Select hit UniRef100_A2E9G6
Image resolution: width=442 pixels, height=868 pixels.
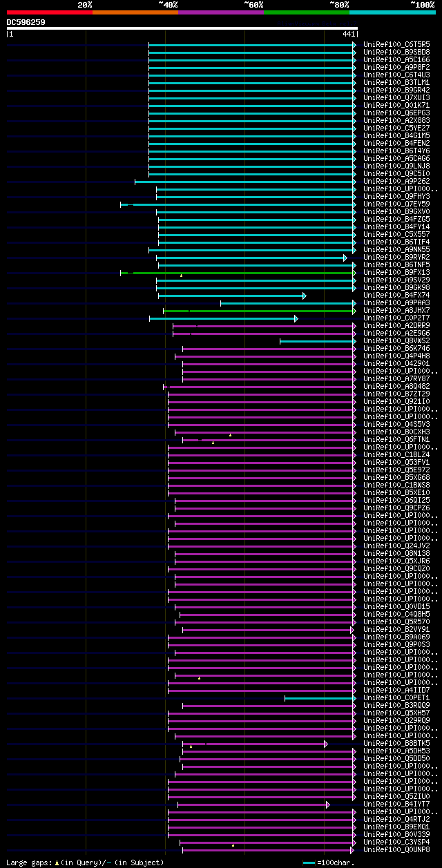point(396,333)
